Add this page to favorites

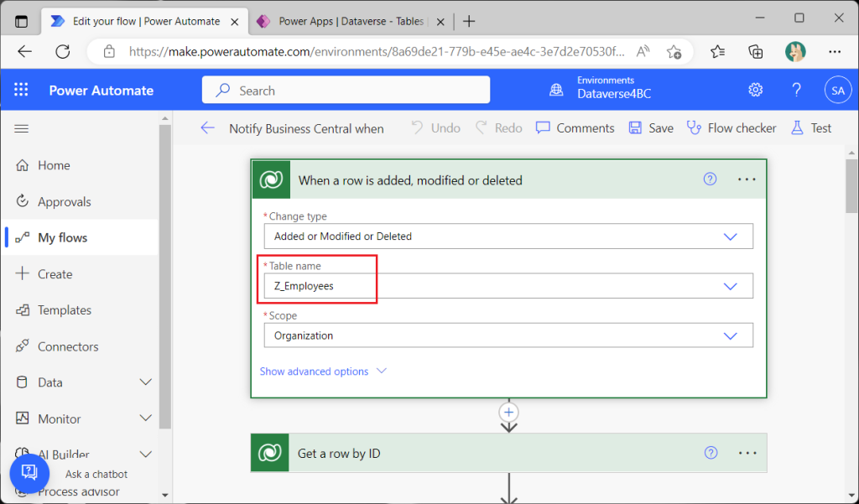tap(674, 52)
